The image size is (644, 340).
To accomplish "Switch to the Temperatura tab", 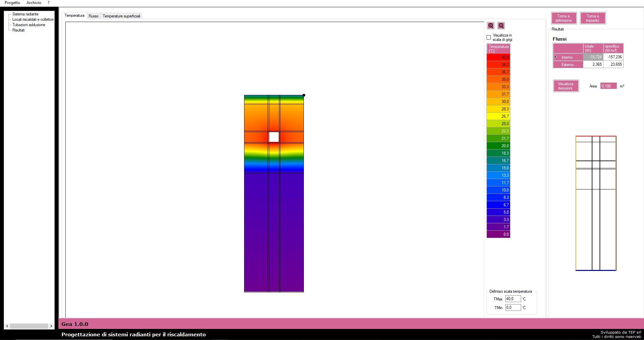I will coord(75,15).
